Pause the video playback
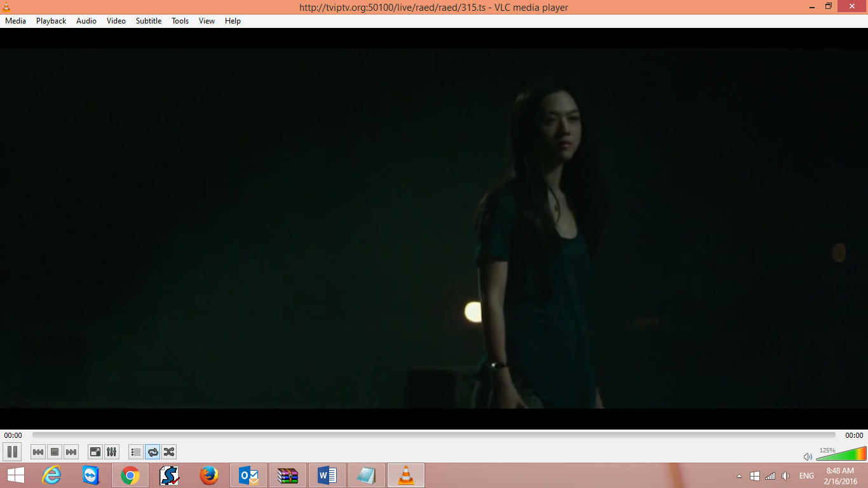The height and width of the screenshot is (488, 868). (12, 452)
